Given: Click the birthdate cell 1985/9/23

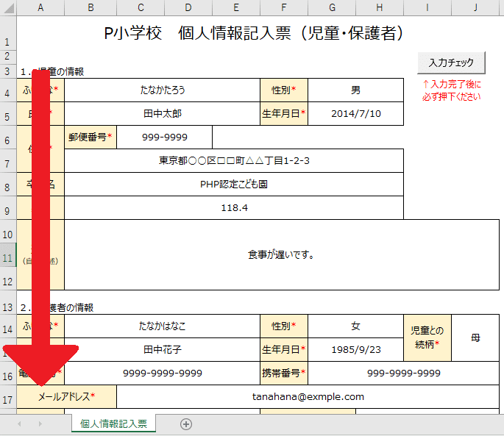Looking at the screenshot, I should point(356,349).
